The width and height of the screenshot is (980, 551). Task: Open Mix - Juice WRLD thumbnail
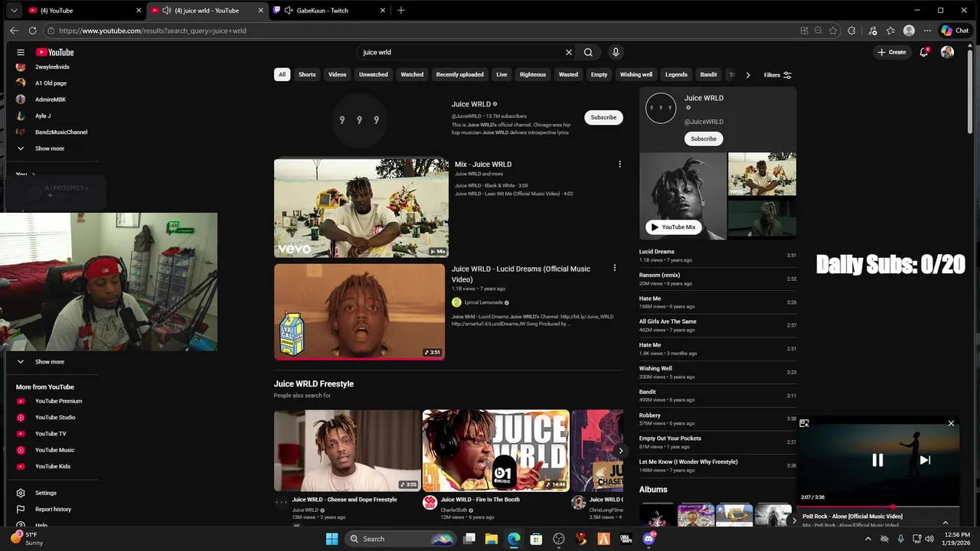pyautogui.click(x=361, y=208)
